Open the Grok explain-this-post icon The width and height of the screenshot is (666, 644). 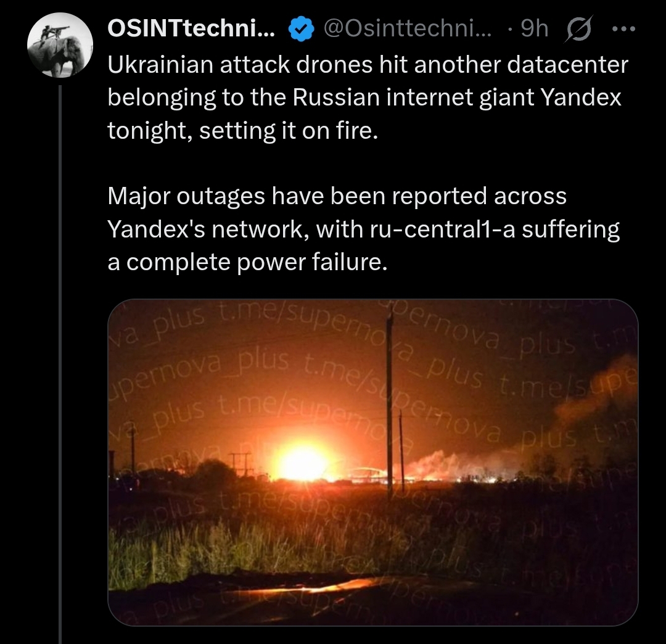coord(578,30)
